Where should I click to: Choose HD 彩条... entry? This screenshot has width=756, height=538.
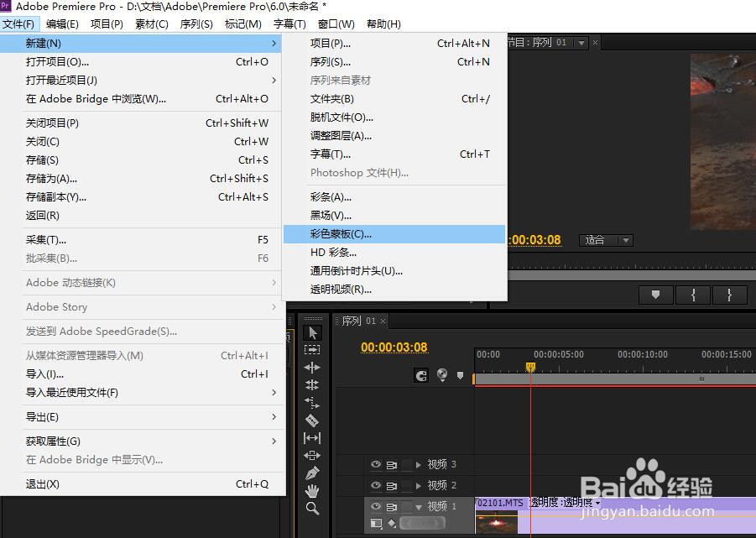394,253
